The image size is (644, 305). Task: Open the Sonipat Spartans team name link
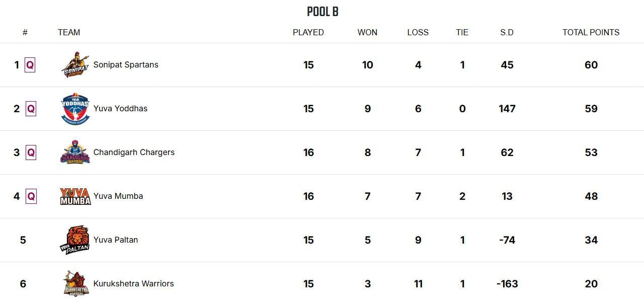[x=126, y=65]
